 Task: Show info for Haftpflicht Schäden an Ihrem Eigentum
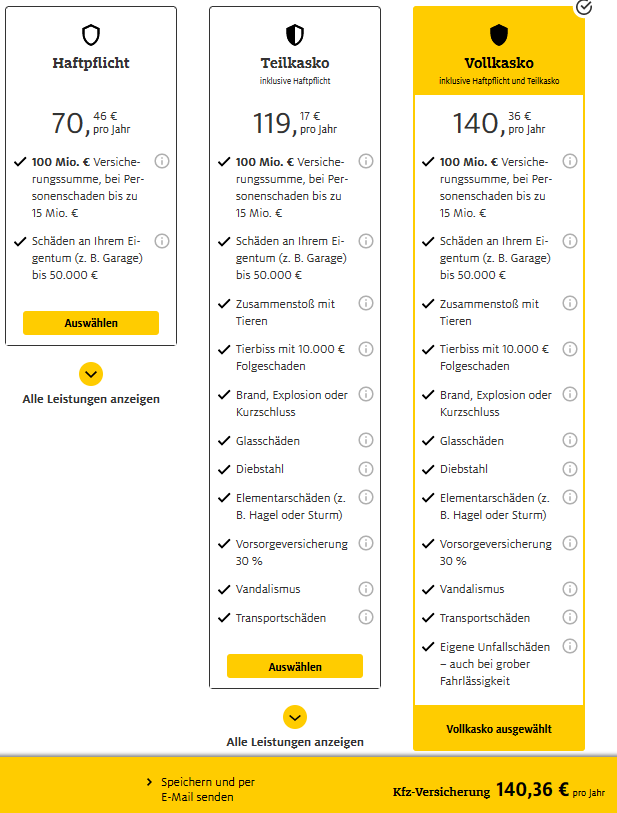coord(162,241)
